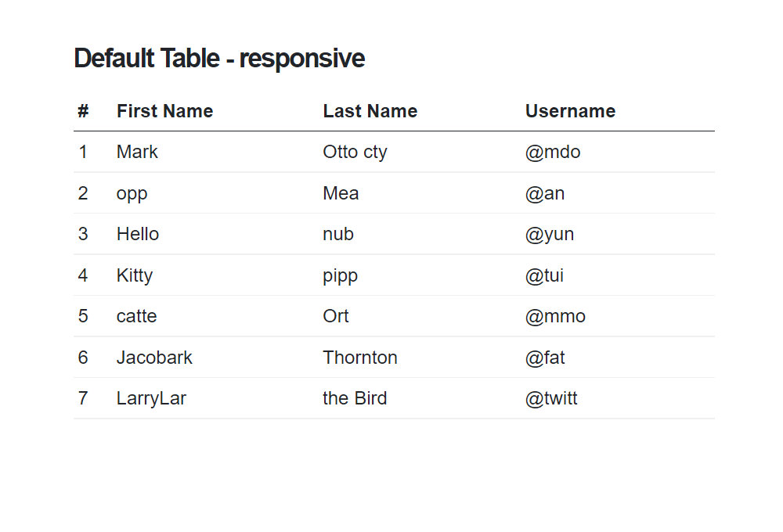The width and height of the screenshot is (783, 532).
Task: Click the pipp last name cell
Action: 341,276
